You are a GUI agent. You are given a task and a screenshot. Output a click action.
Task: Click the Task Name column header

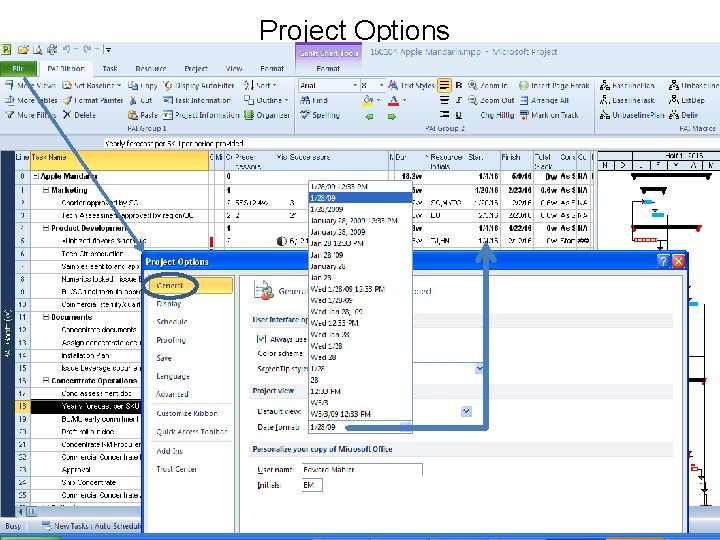(119, 160)
